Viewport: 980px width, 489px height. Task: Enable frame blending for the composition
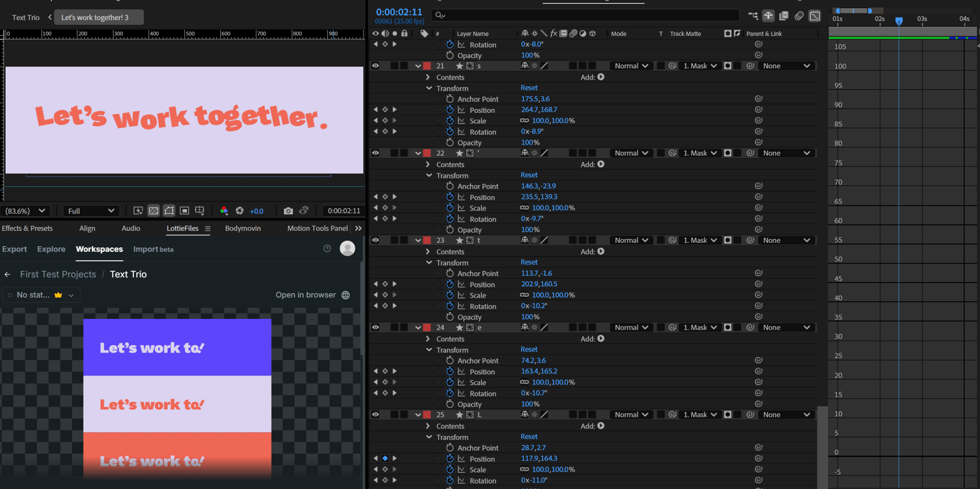[783, 16]
